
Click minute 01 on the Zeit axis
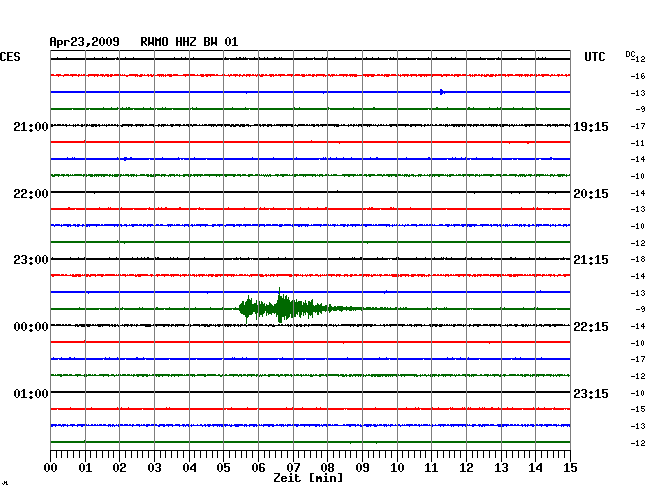(x=85, y=467)
